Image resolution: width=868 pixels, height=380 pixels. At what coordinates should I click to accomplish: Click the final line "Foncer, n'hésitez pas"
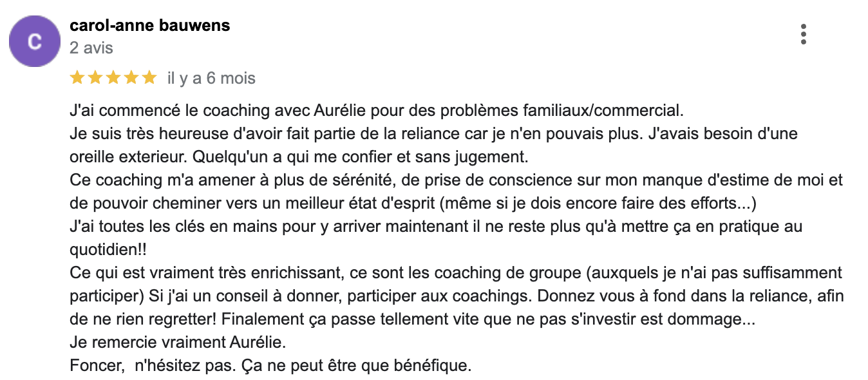tap(270, 366)
